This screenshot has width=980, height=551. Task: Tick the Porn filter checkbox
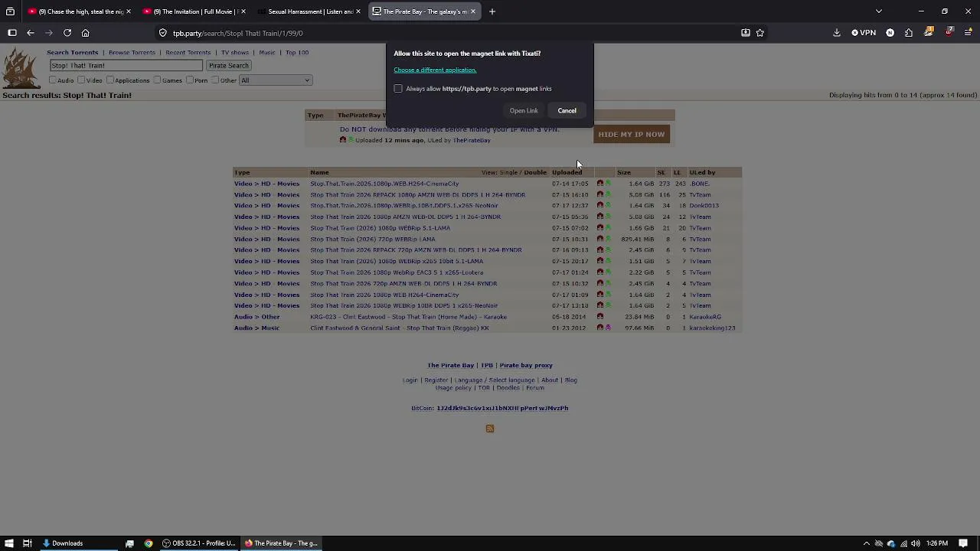pos(190,80)
